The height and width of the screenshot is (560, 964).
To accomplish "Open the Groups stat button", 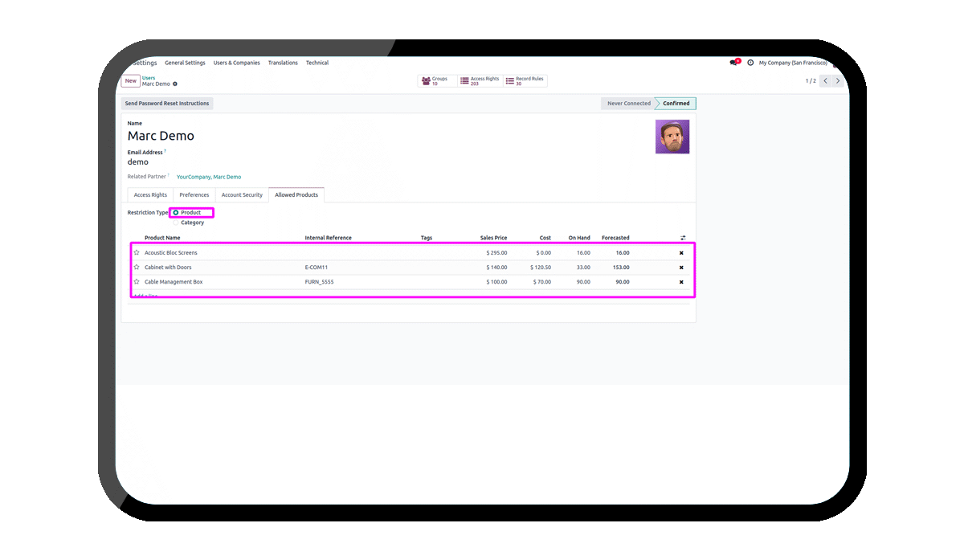I will point(438,81).
